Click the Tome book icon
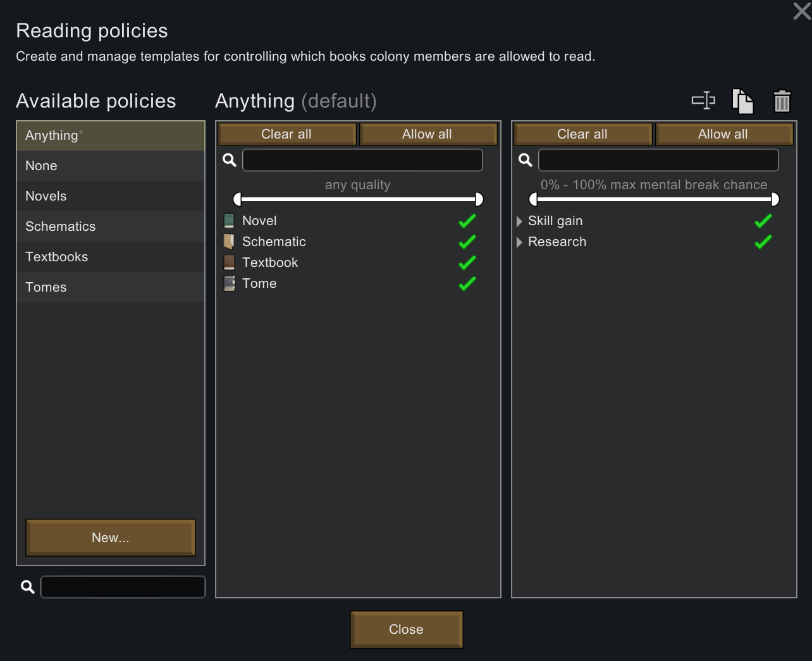The image size is (812, 661). (229, 283)
